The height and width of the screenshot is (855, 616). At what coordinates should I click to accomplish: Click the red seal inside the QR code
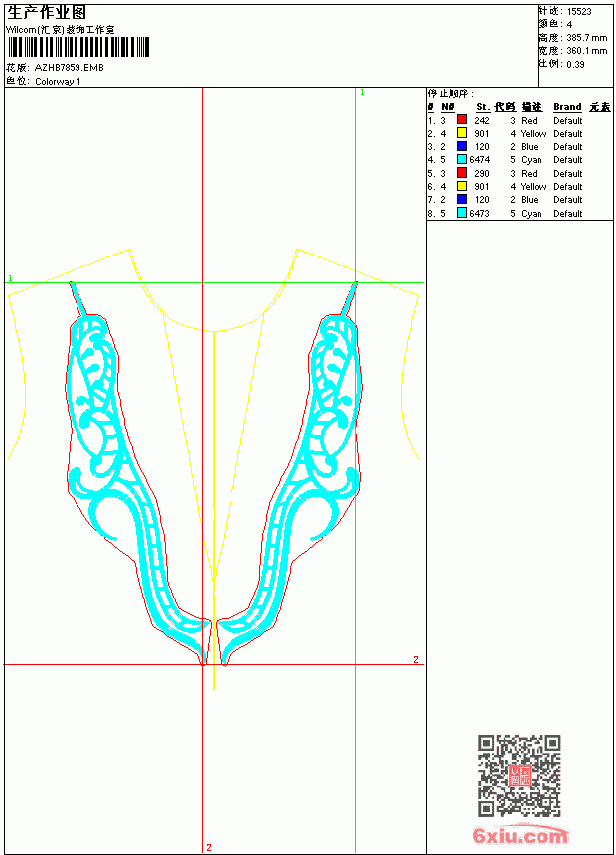coord(520,775)
